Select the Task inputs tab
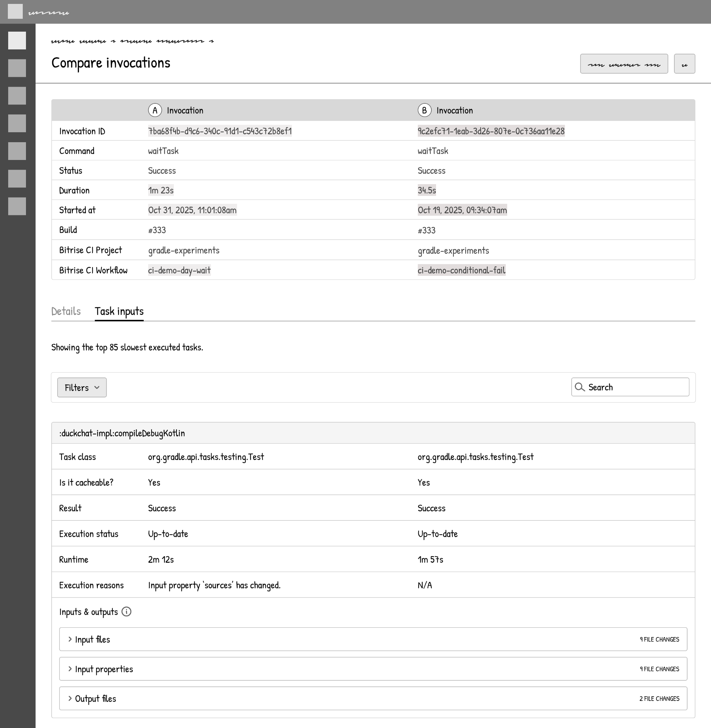 click(119, 311)
